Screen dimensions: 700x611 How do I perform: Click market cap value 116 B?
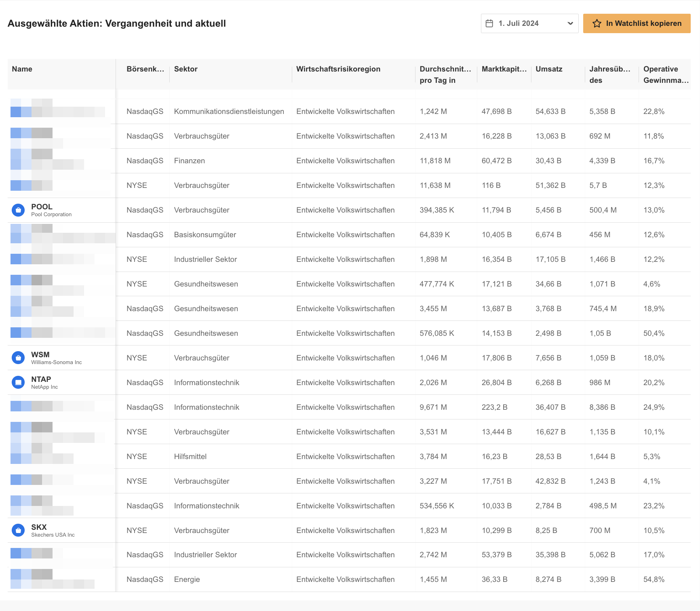pos(491,185)
